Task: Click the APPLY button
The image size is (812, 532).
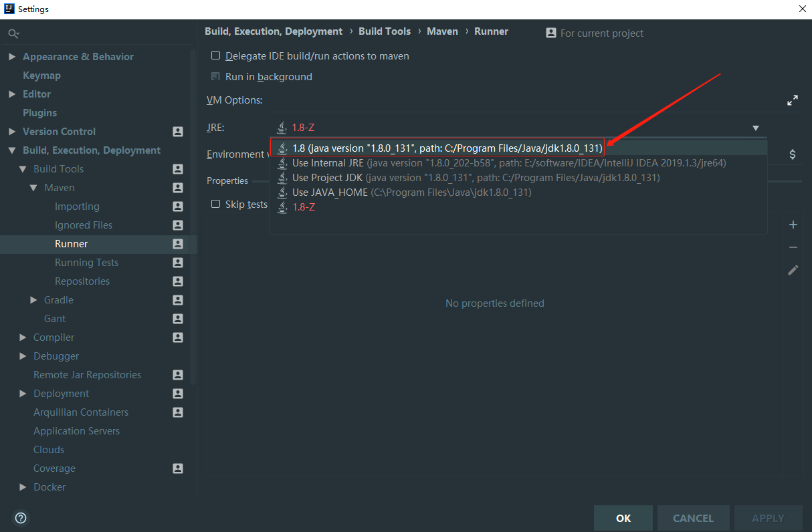Action: (x=768, y=518)
